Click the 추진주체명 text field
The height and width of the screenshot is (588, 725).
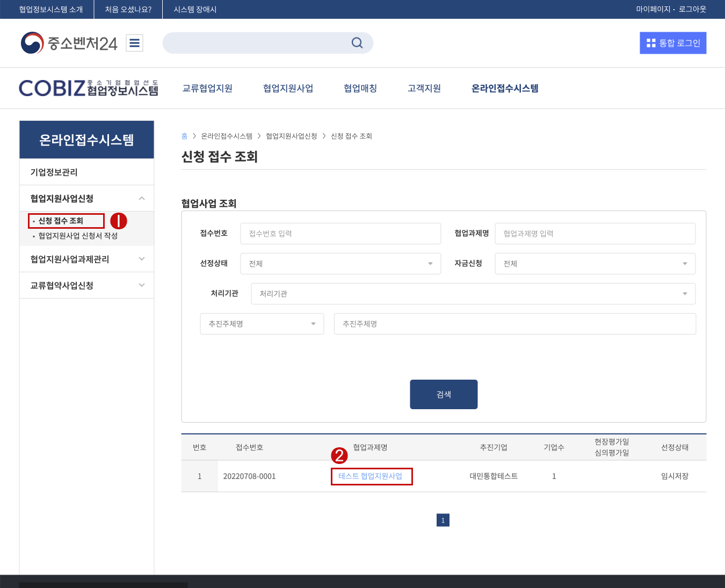tap(515, 324)
